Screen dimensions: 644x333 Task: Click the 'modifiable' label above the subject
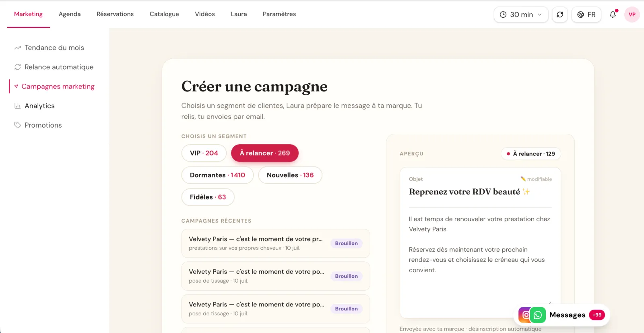[x=539, y=179]
